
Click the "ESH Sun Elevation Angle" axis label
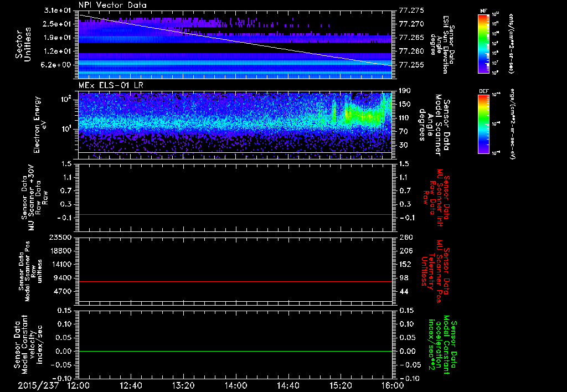442,44
